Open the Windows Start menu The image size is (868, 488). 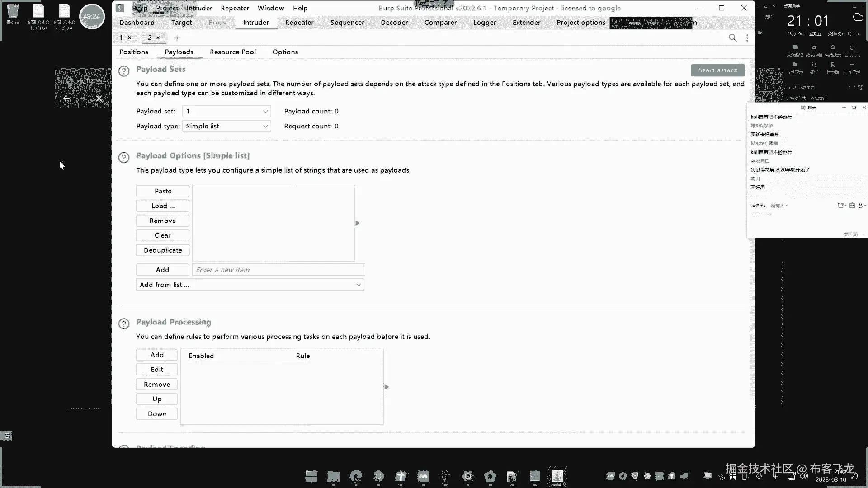pos(311,476)
